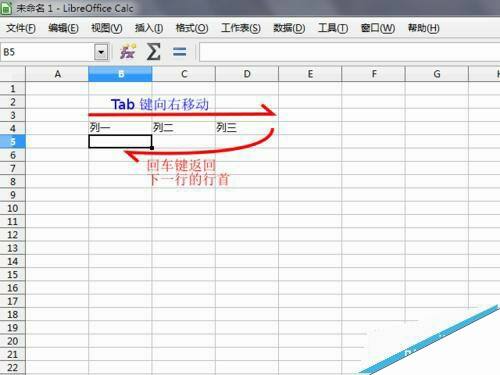The image size is (500, 375).
Task: Click cell containing 列三
Action: pos(247,128)
